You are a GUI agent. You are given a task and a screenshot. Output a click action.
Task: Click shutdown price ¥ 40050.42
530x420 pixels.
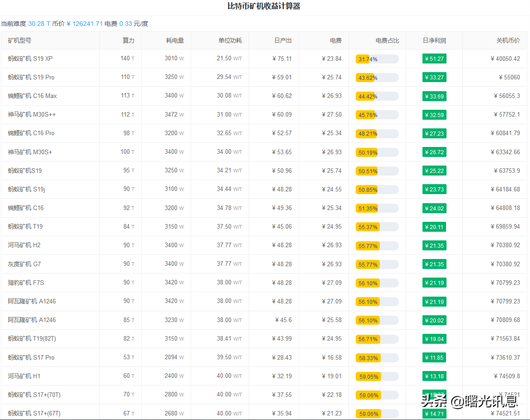pos(505,59)
